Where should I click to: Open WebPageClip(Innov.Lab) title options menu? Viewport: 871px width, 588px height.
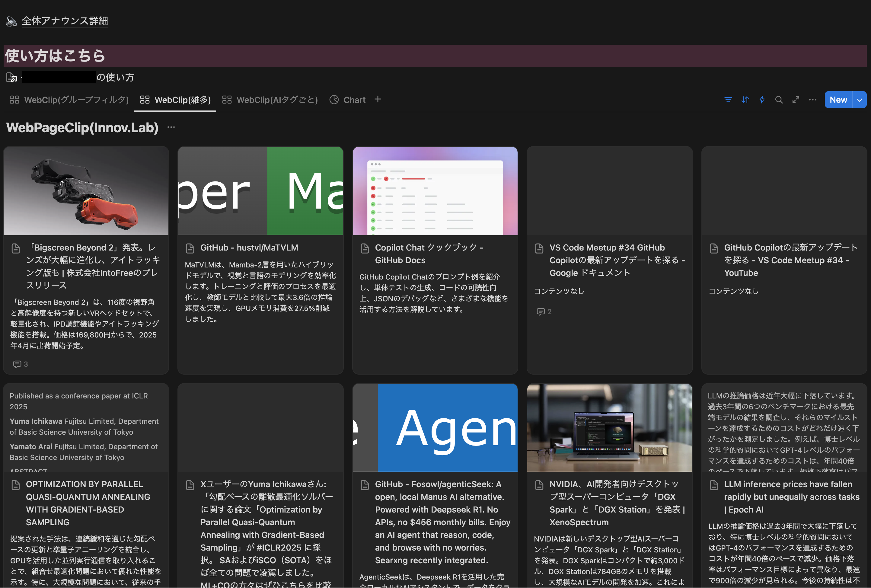click(171, 127)
